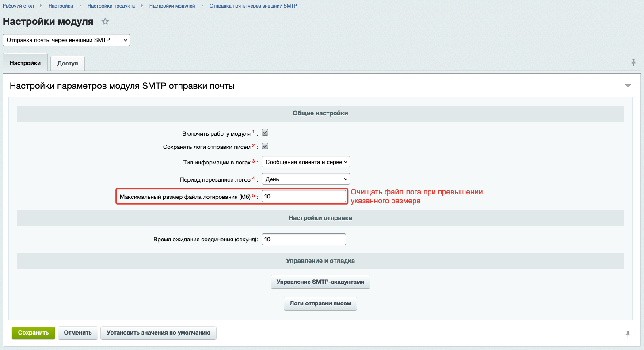Open 'Отправка почты через внешний SMTP' breadcrumb
Viewport: 644px width, 350px height.
(x=253, y=6)
